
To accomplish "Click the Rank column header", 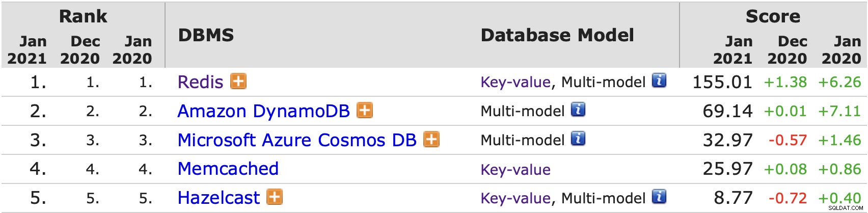I will click(x=83, y=16).
